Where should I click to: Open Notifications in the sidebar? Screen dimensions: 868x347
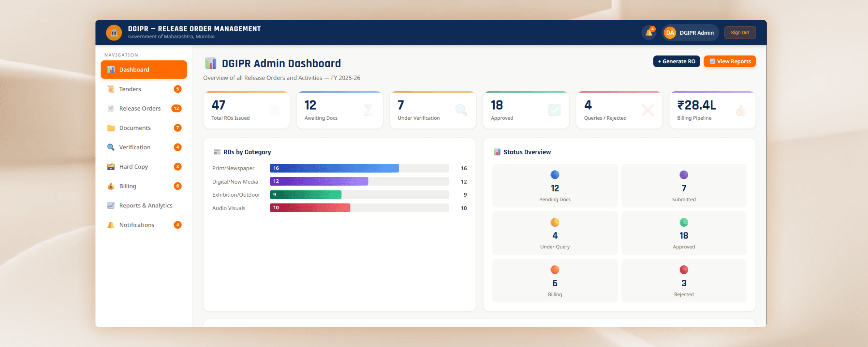point(144,225)
